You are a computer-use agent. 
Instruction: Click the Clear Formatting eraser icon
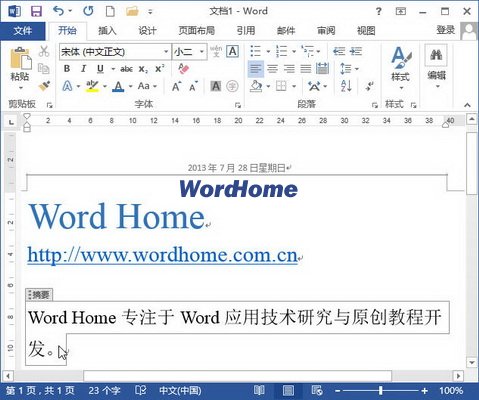tap(183, 69)
